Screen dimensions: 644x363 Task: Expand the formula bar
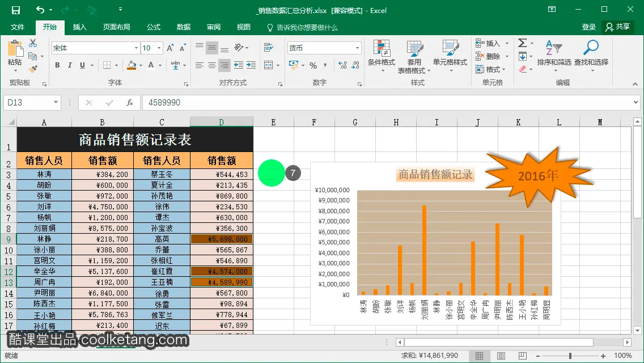click(636, 102)
